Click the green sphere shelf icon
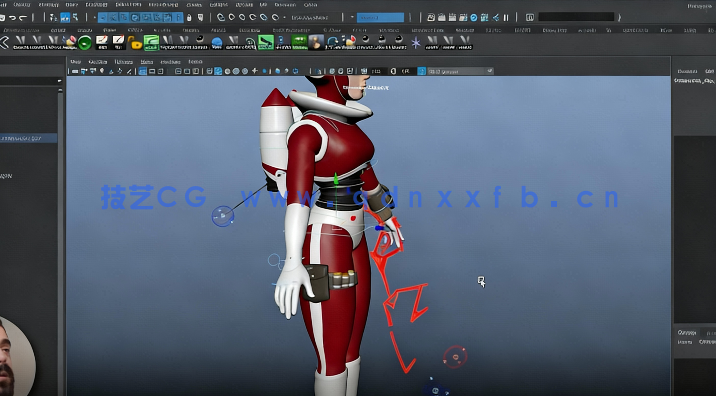 pos(85,43)
